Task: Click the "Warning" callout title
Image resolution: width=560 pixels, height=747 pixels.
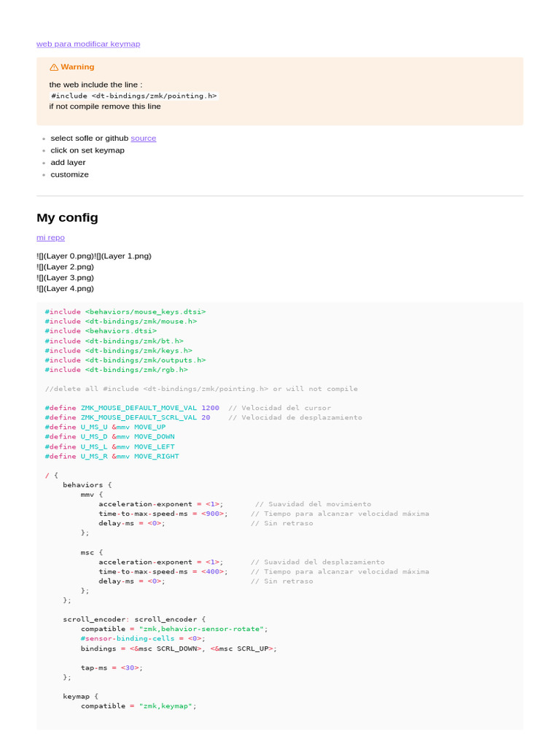Action: click(77, 67)
